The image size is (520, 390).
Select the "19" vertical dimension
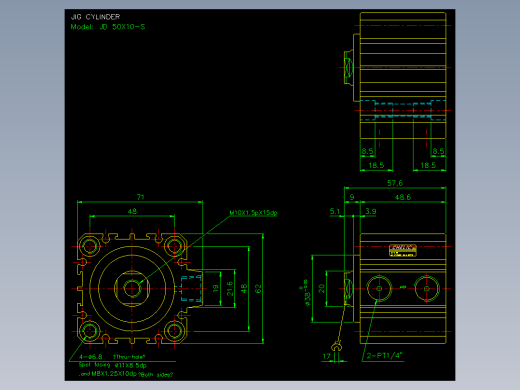(x=216, y=288)
